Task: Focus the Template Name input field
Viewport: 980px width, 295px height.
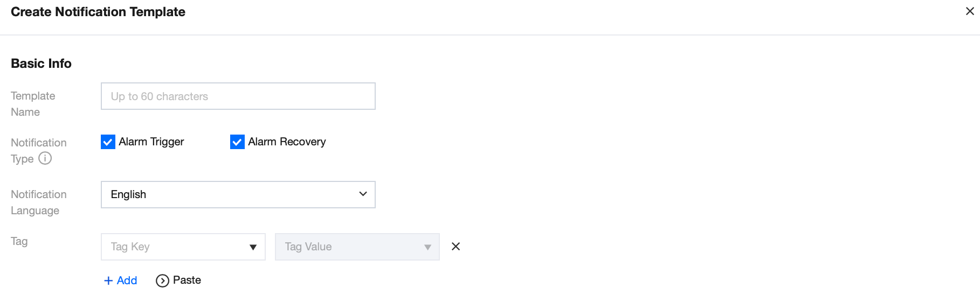Action: [x=238, y=96]
